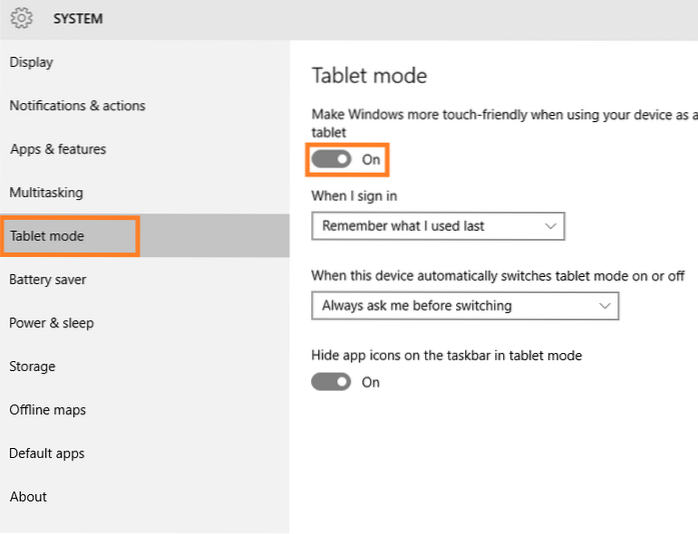Open Battery saver settings

click(x=48, y=279)
